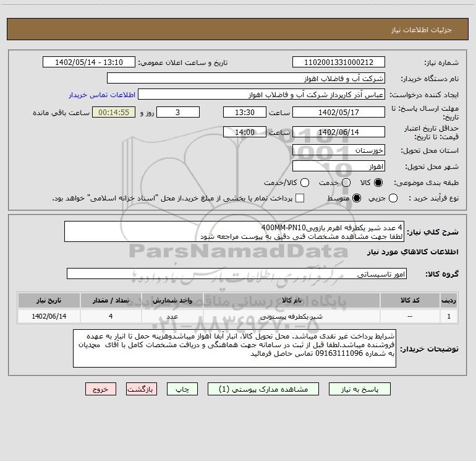Click the goods group field امور تاسیساتی
The height and width of the screenshot is (461, 476).
click(237, 274)
